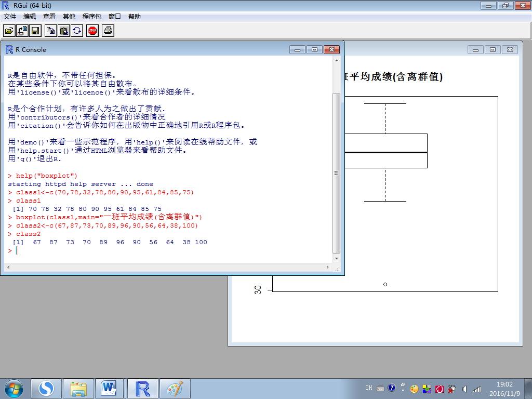Click the console vertical scrollbar thumb

point(337,173)
